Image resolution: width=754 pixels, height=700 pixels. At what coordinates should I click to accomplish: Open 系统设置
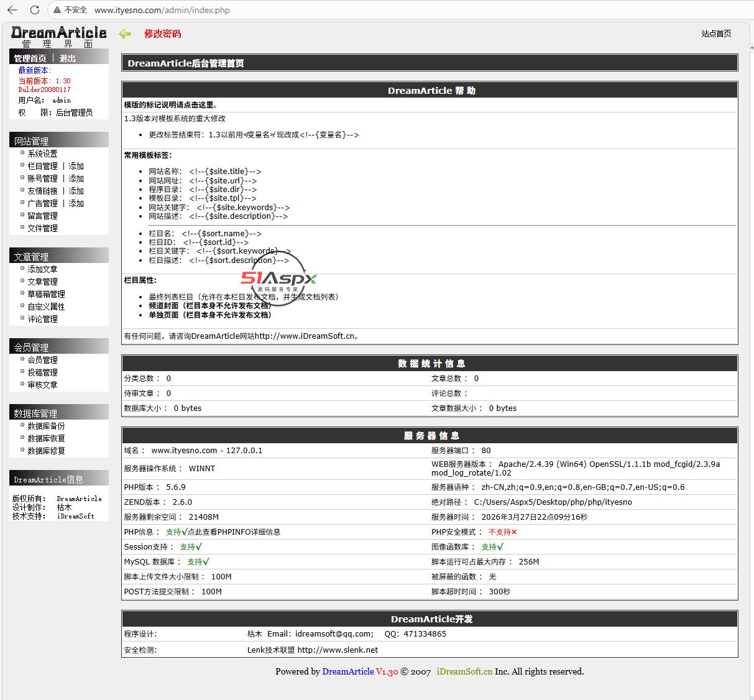42,154
